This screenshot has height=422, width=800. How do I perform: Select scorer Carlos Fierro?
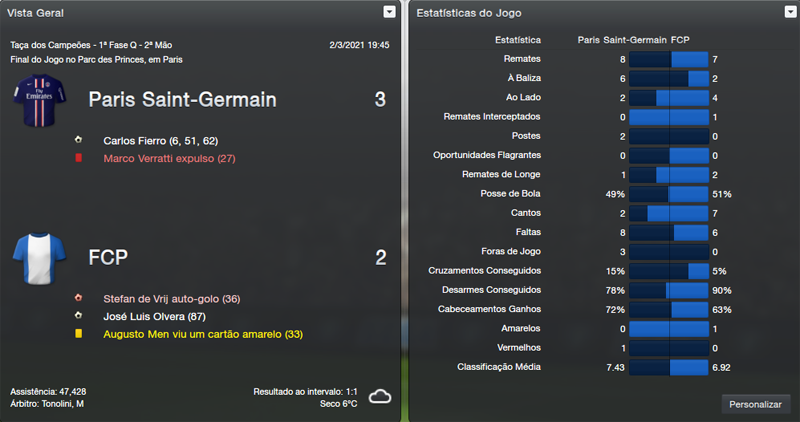tap(136, 141)
